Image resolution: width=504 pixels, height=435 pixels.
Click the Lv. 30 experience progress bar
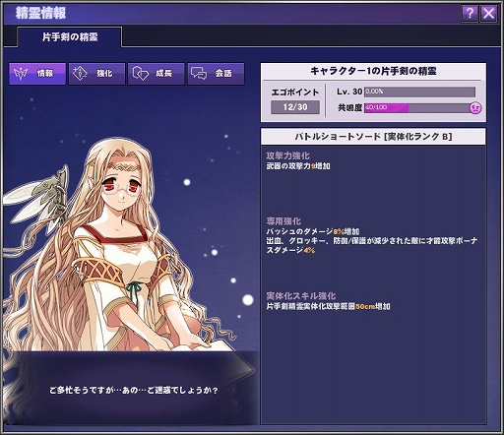[419, 92]
